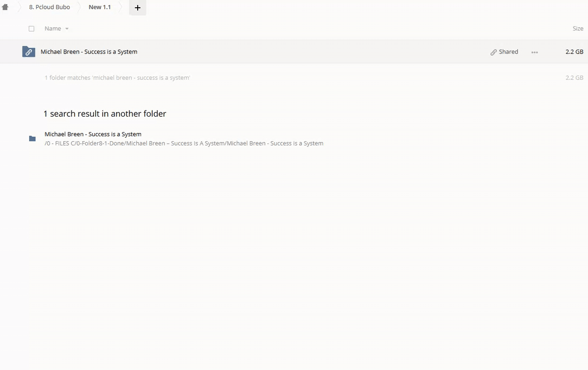The height and width of the screenshot is (370, 588).
Task: Click the chain link icon beside Shared
Action: pyautogui.click(x=493, y=52)
